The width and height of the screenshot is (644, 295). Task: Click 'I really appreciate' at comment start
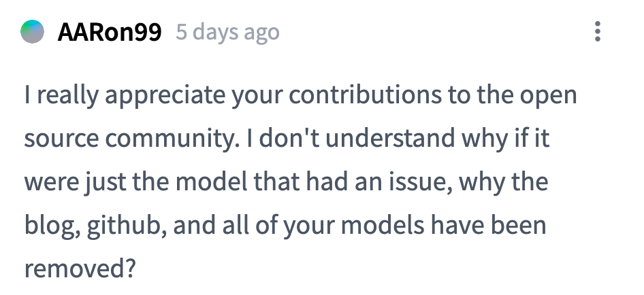[x=125, y=96]
